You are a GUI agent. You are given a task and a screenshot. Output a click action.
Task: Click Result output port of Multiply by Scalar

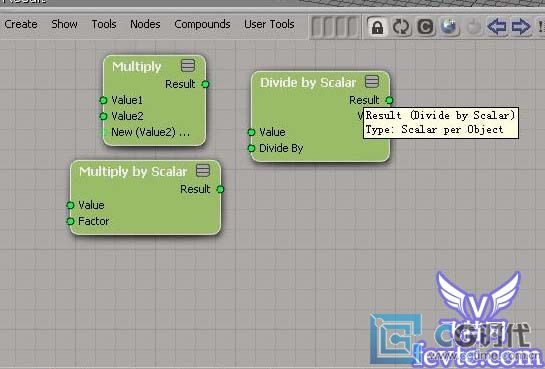pos(220,189)
